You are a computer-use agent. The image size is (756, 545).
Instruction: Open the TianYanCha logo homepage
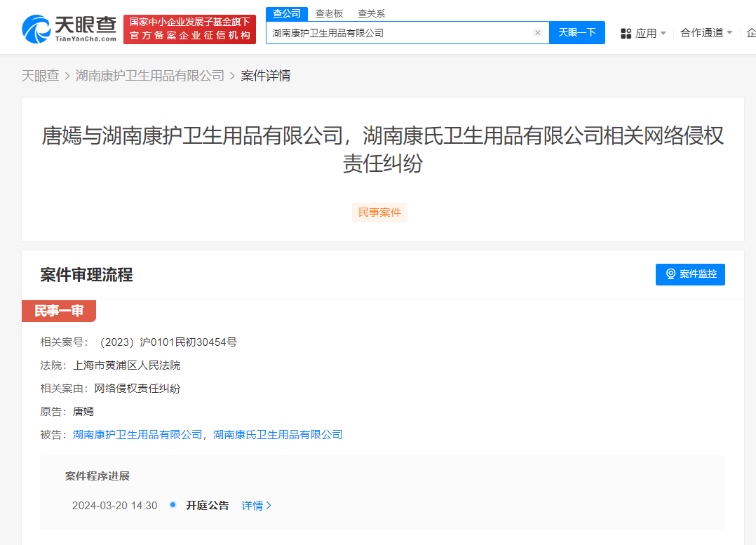coord(69,29)
